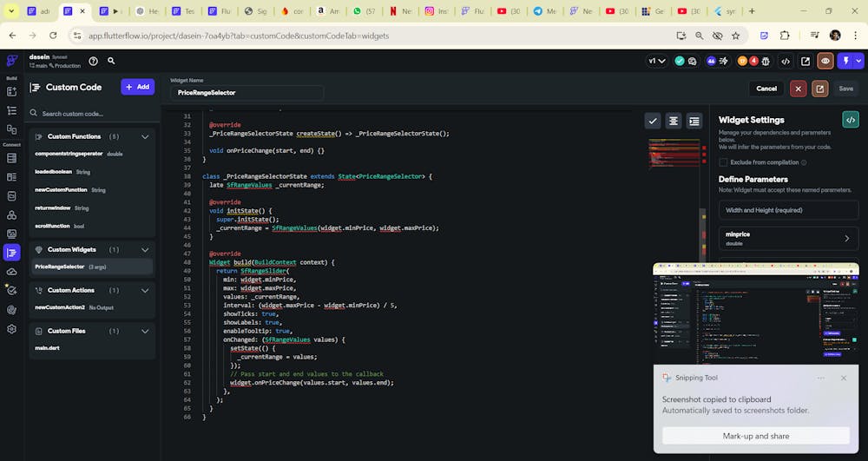This screenshot has width=868, height=461.
Task: Select the PriceRangeSelector custom widget
Action: click(x=92, y=267)
